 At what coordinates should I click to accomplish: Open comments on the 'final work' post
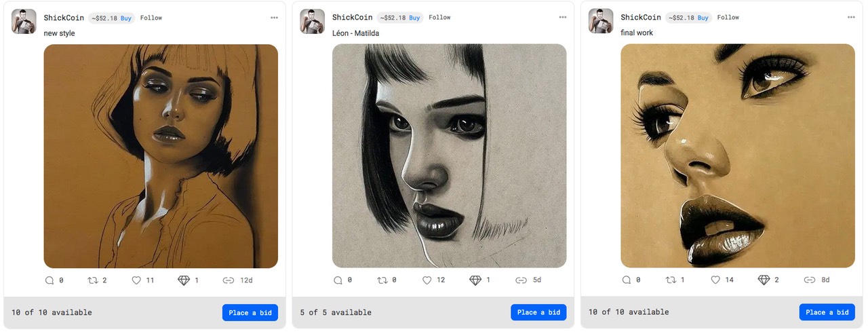tap(627, 280)
